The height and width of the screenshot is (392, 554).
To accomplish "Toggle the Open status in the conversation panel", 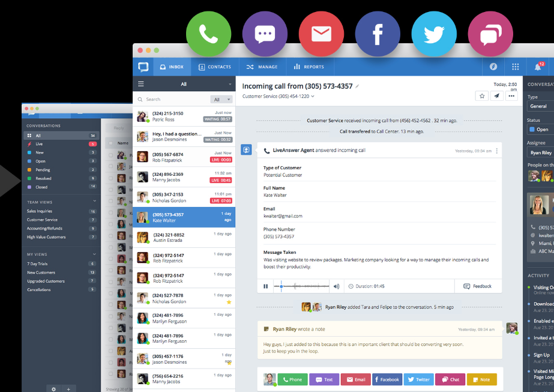I will [540, 128].
